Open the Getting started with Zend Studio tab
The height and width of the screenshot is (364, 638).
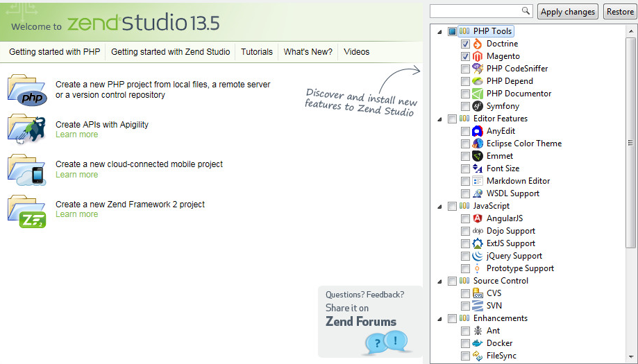tap(170, 52)
